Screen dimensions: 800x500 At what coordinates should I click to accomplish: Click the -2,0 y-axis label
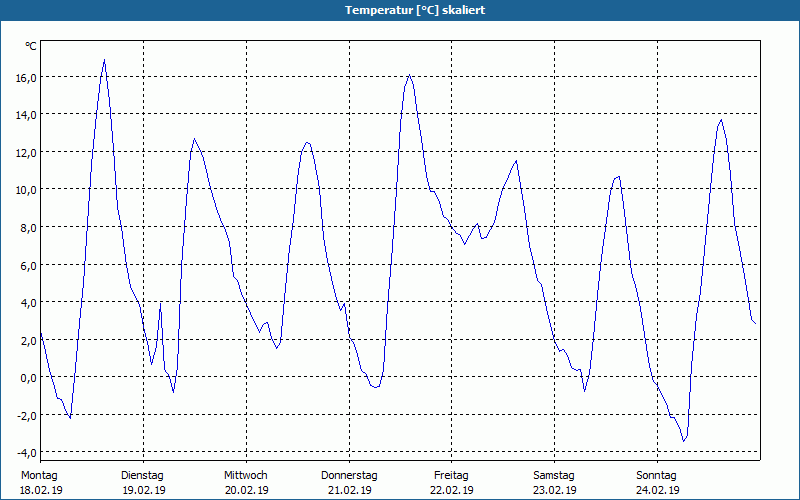(27, 415)
